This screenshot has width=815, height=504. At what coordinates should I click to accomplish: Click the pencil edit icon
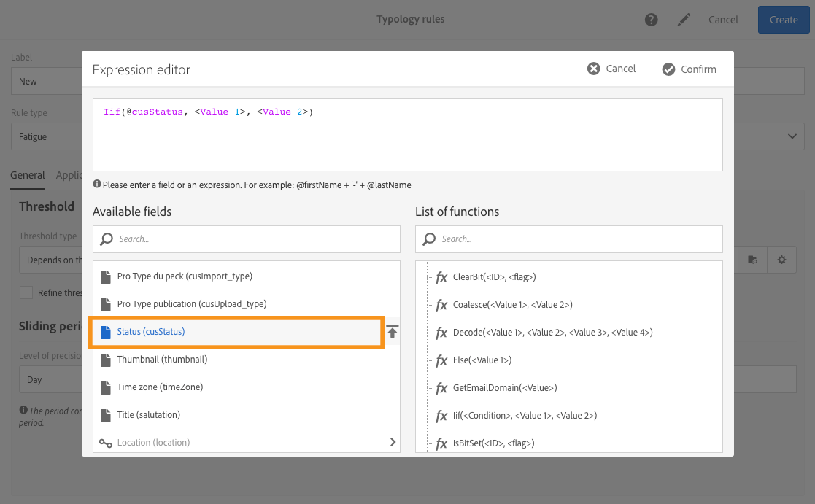(684, 20)
